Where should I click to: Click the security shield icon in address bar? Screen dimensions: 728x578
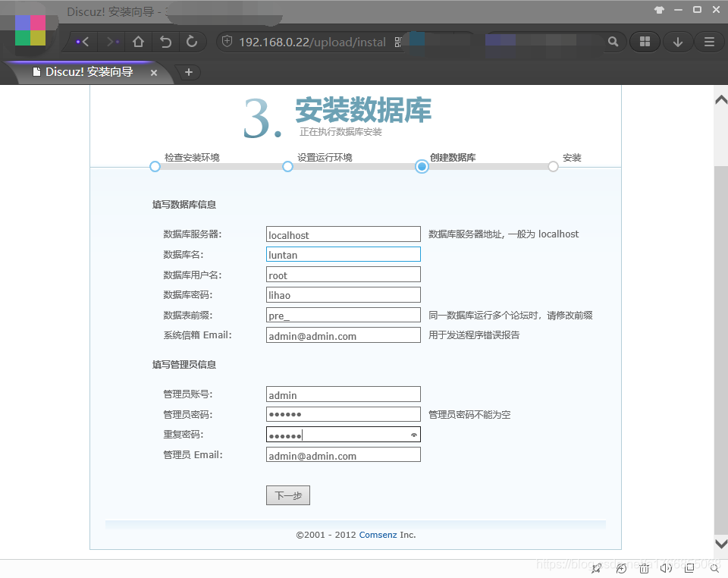pyautogui.click(x=227, y=42)
